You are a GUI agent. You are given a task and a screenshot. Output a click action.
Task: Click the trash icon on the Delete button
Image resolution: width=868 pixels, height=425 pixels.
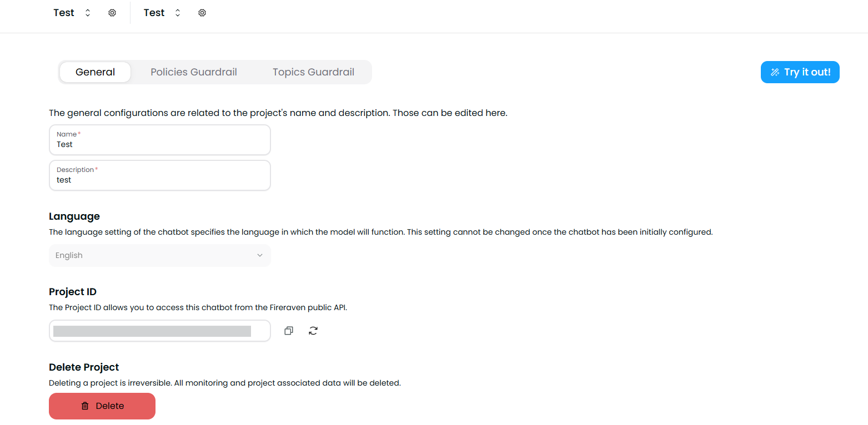[84, 406]
